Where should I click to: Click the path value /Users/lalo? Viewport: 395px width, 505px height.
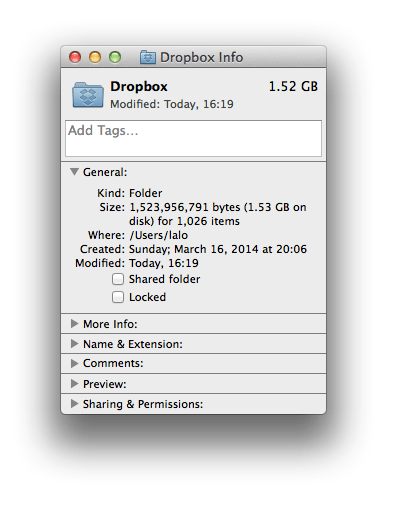[159, 235]
